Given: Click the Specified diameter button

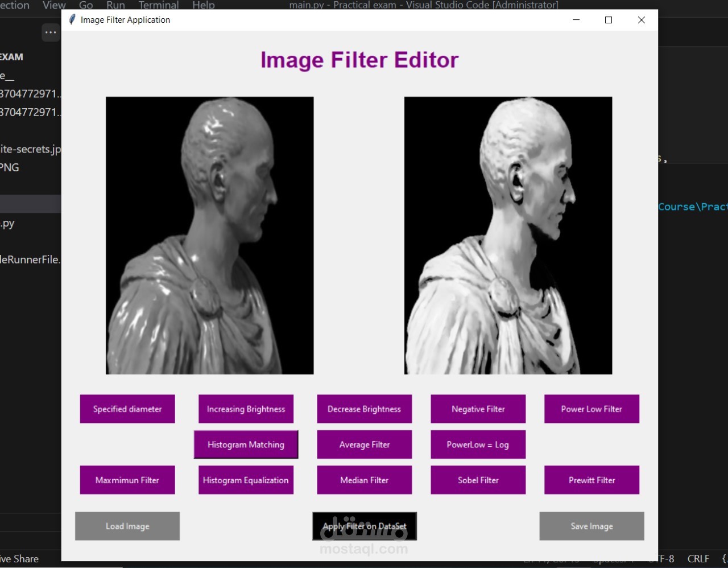Looking at the screenshot, I should pos(127,409).
